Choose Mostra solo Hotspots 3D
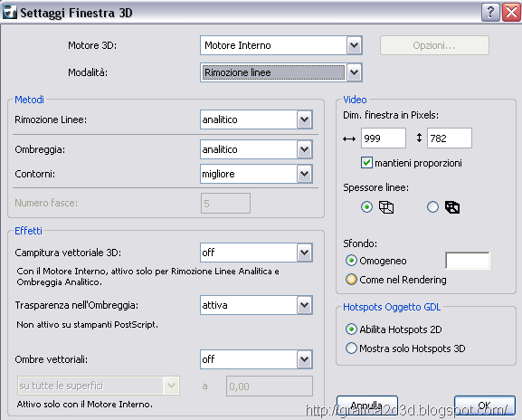The height and width of the screenshot is (420, 522). coord(351,348)
